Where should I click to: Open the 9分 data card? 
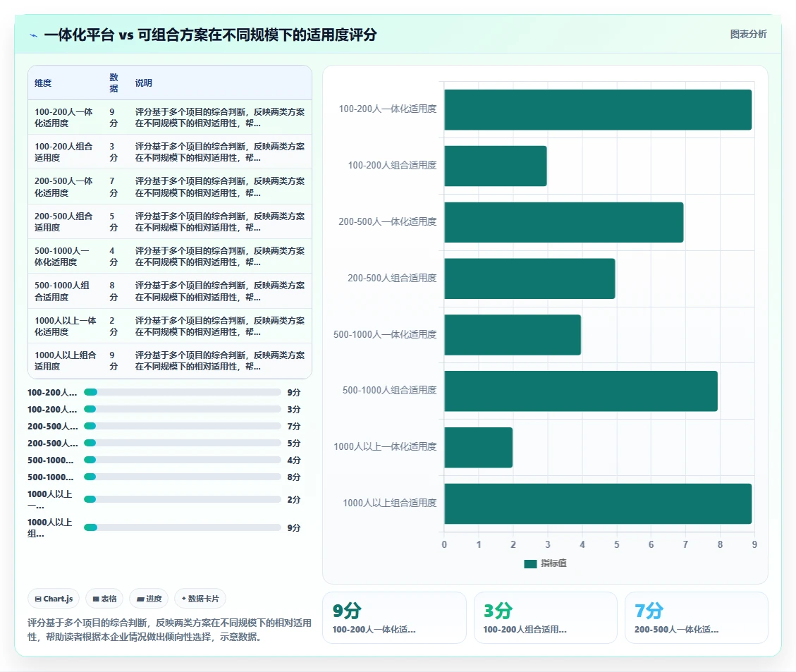pos(394,618)
